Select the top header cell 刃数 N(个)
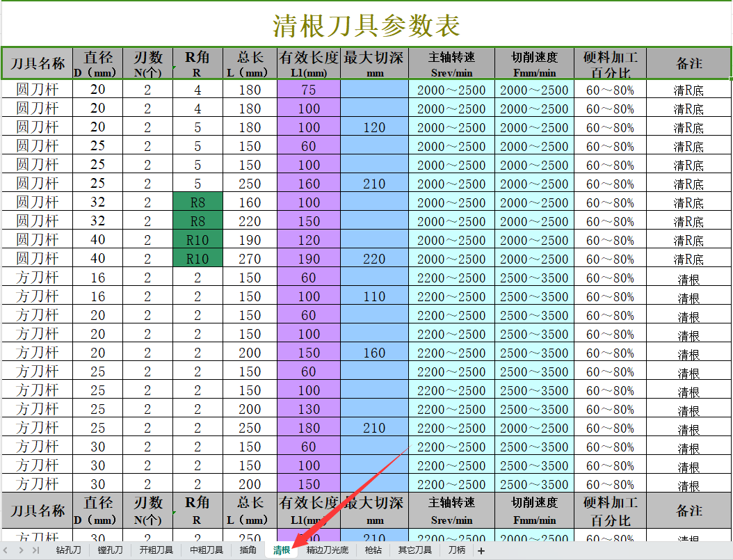The width and height of the screenshot is (733, 560). [147, 63]
